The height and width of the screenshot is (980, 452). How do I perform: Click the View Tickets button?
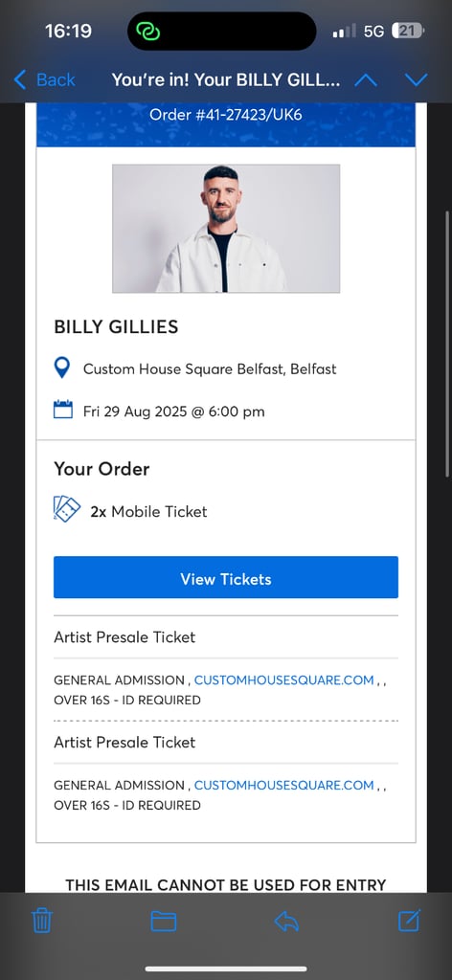(226, 577)
